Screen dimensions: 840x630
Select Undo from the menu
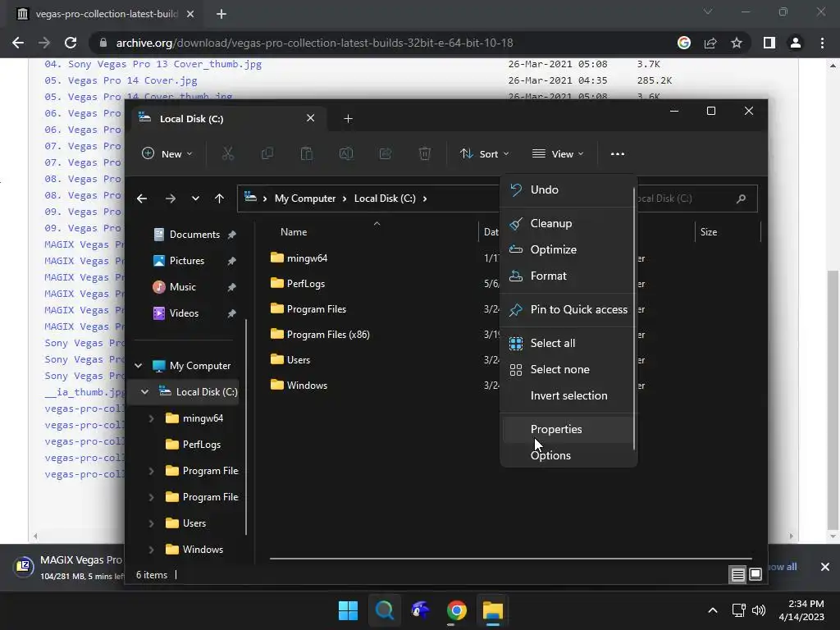coord(568,189)
